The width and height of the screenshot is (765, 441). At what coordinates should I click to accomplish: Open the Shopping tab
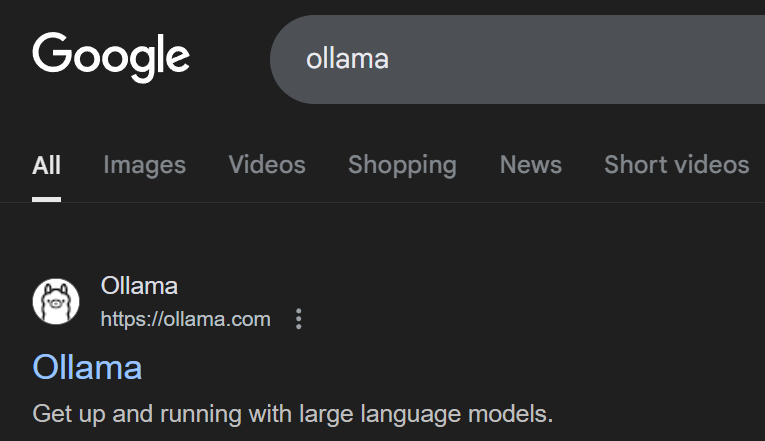pyautogui.click(x=403, y=165)
